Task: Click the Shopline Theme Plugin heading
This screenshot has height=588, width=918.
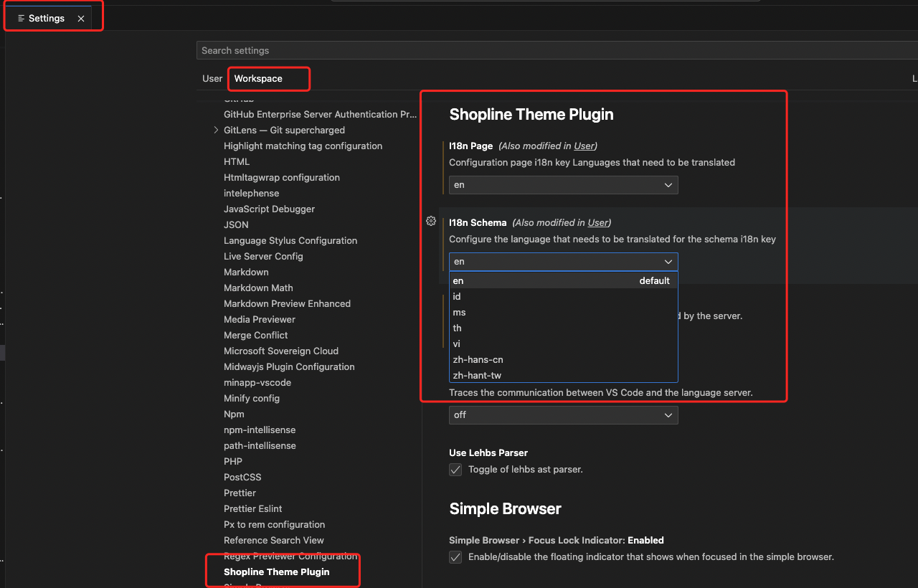Action: coord(531,115)
